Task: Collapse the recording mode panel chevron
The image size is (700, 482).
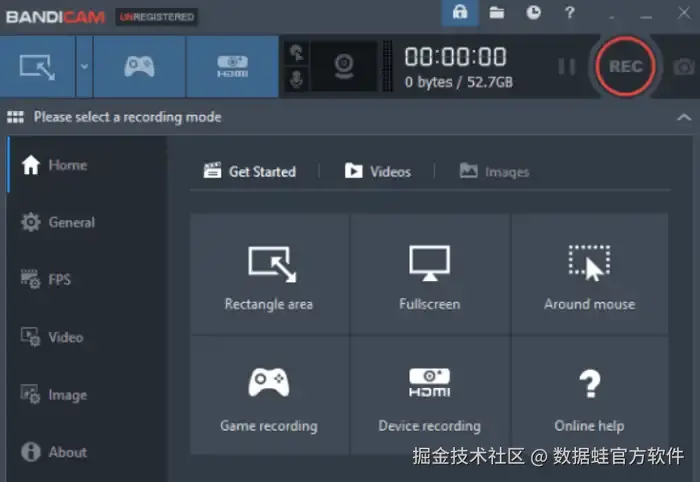Action: [684, 117]
